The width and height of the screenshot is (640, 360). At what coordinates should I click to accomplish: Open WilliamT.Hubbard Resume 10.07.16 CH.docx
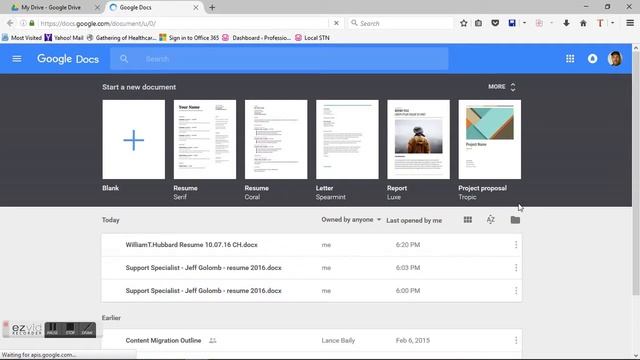pyautogui.click(x=191, y=245)
